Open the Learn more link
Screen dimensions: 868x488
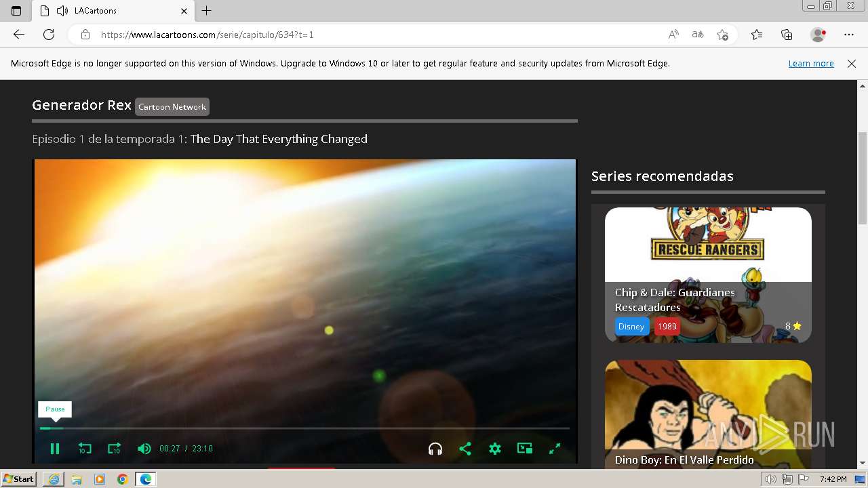(811, 64)
